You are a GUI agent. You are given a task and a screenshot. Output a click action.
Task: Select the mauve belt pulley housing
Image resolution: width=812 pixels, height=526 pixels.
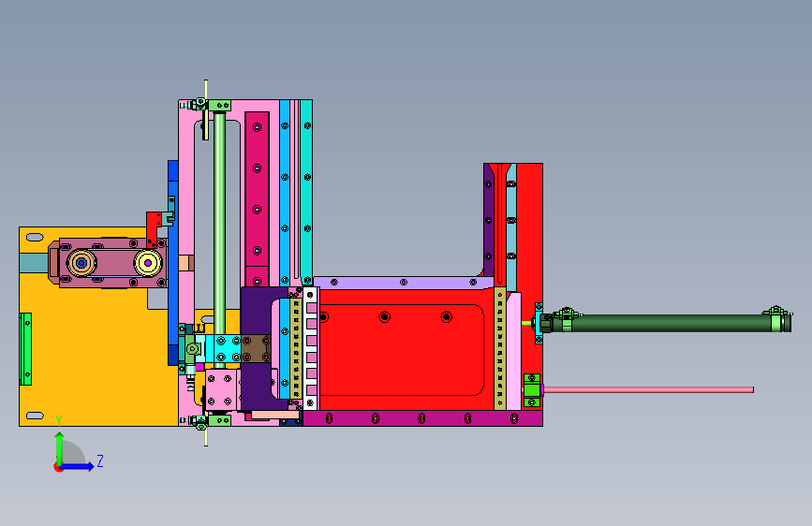[113, 263]
